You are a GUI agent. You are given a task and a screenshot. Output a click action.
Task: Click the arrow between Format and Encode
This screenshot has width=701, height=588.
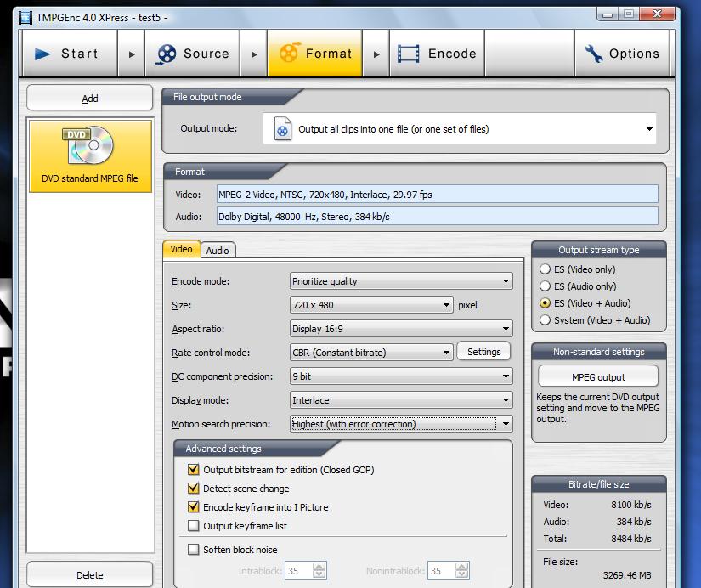coord(376,54)
